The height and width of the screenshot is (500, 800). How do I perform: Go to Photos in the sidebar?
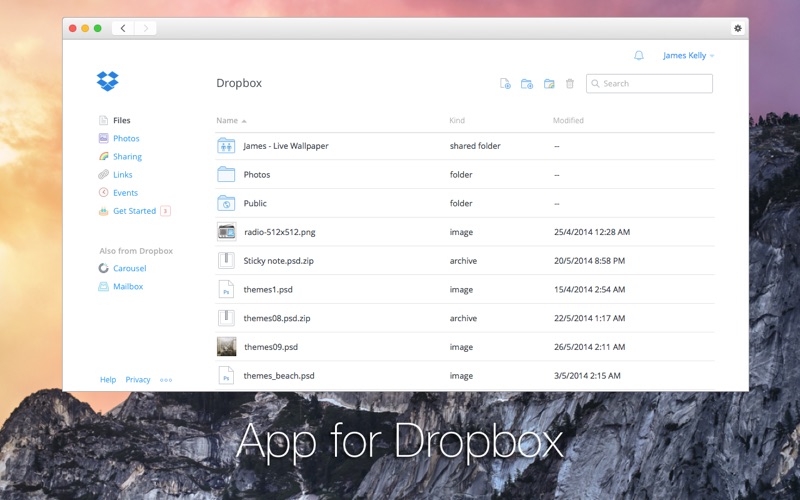(x=126, y=139)
